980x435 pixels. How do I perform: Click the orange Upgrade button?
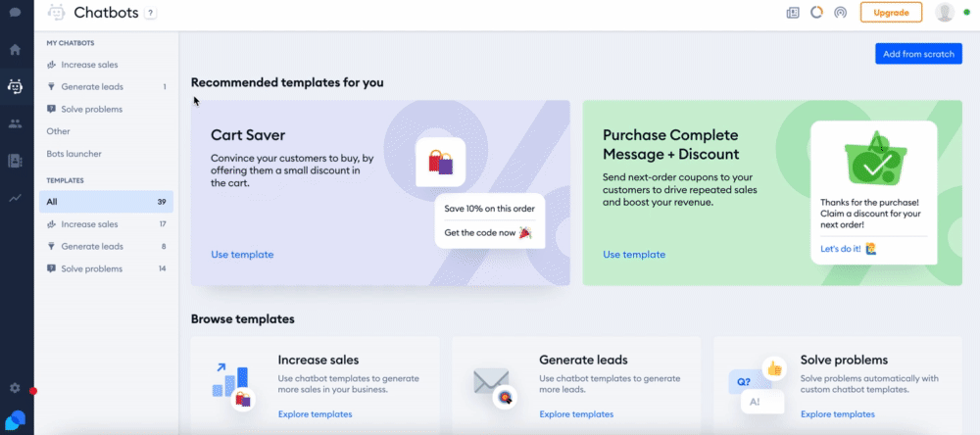click(891, 12)
